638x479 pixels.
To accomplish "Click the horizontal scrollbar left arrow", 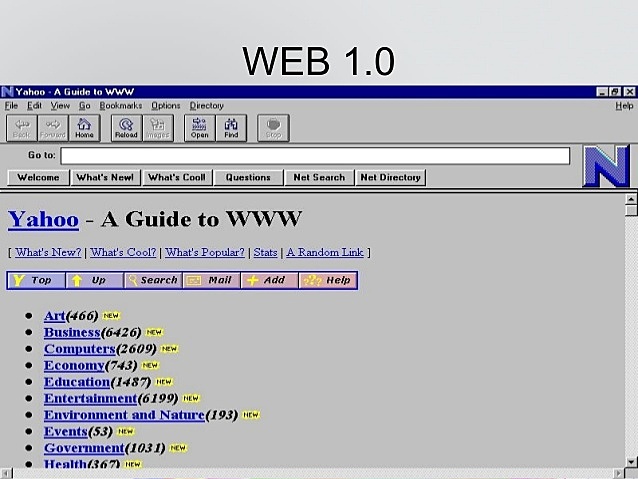I will coord(6,473).
